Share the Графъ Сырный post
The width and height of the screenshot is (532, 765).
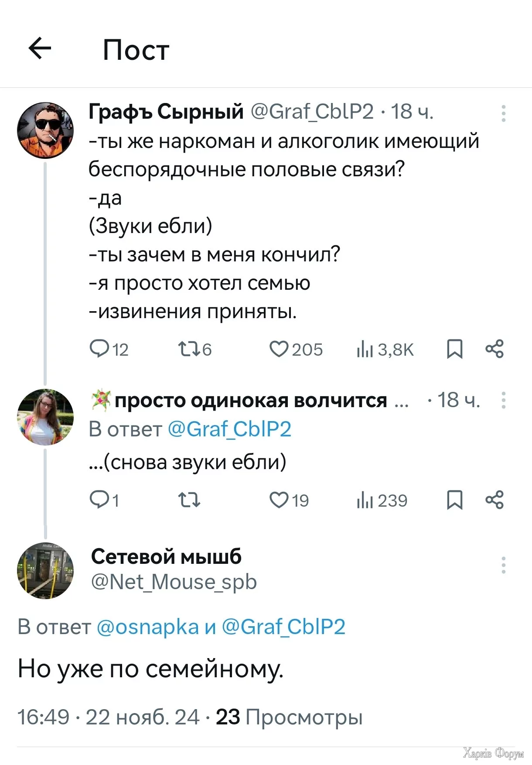(494, 349)
